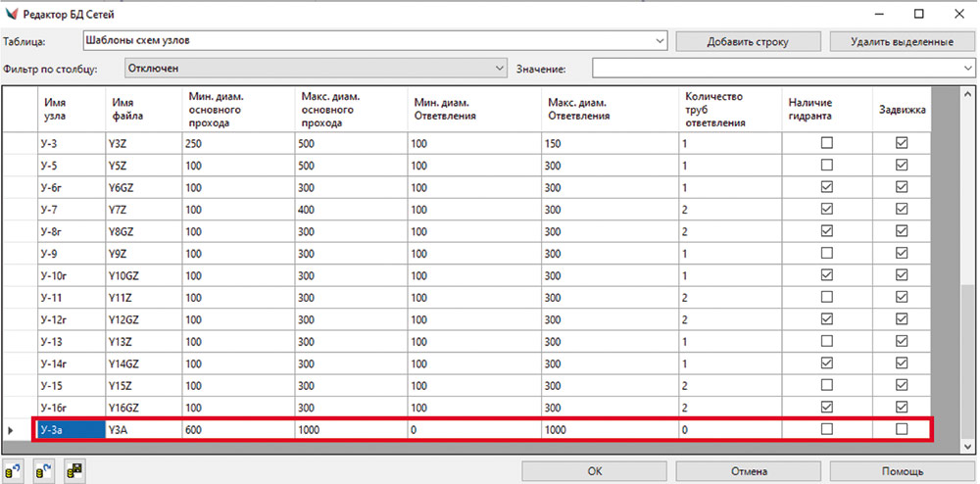The width and height of the screenshot is (980, 484).
Task: Enable Задвижка checkbox for row У-3а
Action: (902, 429)
